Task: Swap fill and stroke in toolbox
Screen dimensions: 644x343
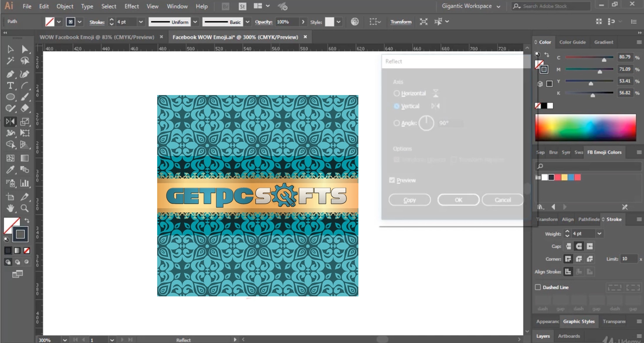Action: 27,220
